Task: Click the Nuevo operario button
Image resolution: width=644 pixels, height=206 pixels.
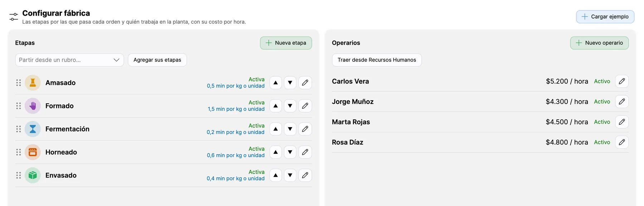Action: (599, 43)
